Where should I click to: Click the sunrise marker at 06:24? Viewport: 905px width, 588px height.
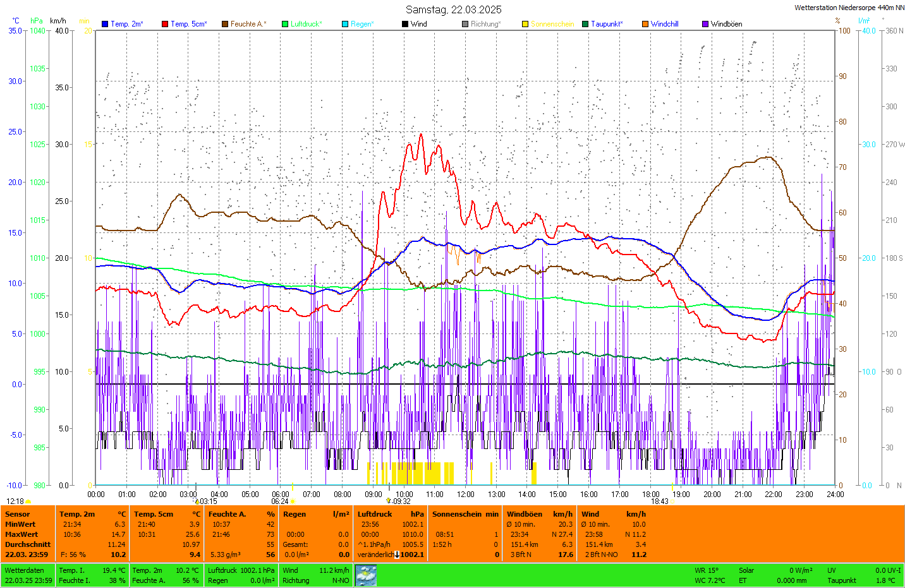click(292, 501)
